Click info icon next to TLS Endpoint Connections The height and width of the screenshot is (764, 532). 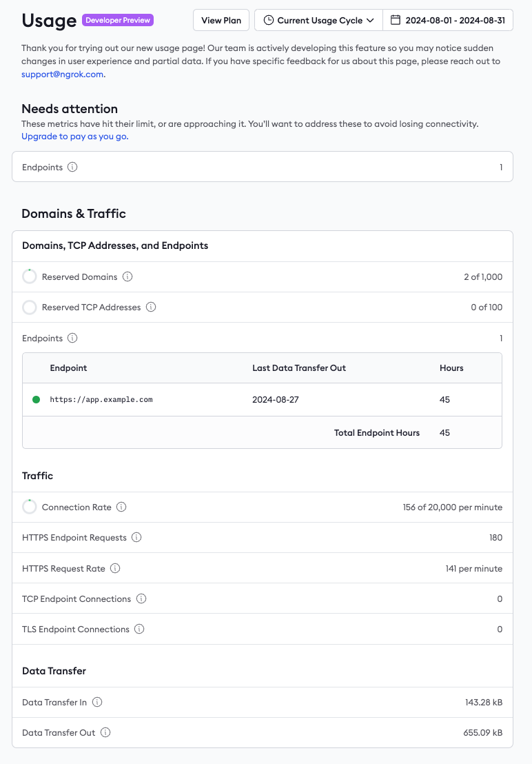[x=139, y=629]
